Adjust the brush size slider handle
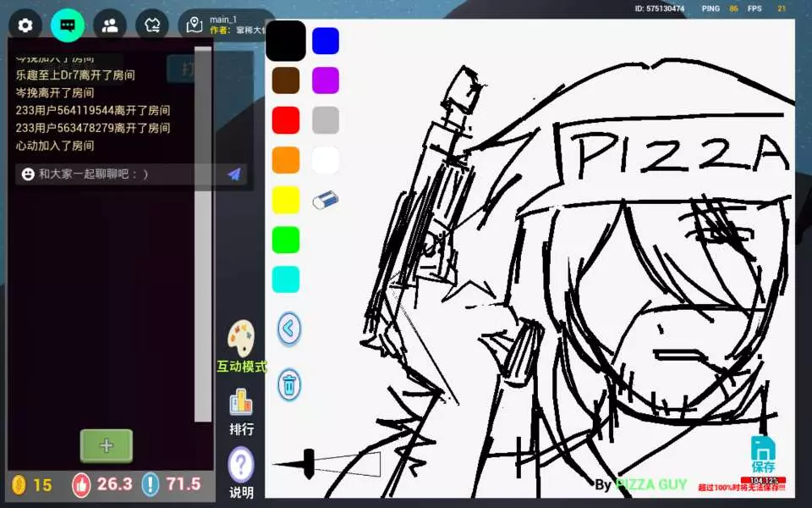Image resolution: width=812 pixels, height=508 pixels. 309,464
